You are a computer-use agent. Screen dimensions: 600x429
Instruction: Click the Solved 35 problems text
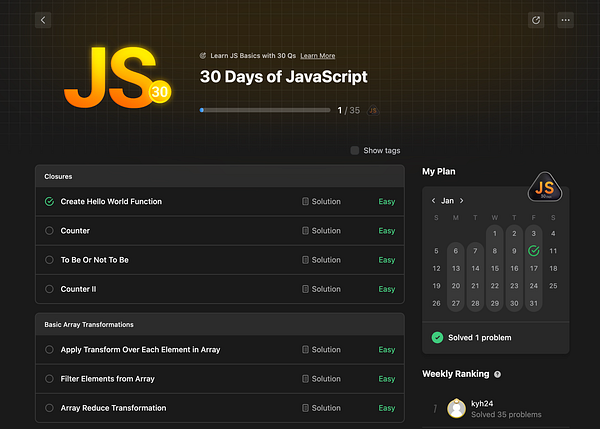click(506, 414)
